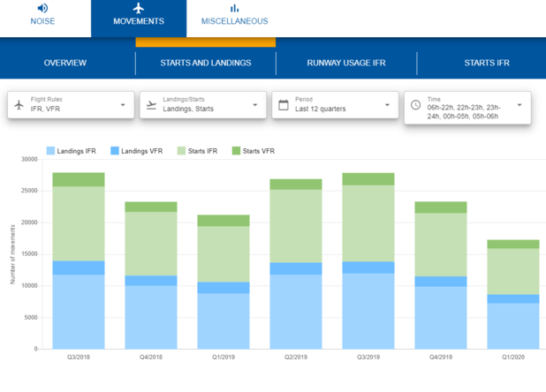The width and height of the screenshot is (546, 392).
Task: Click the Landings VFR legend label
Action: (x=141, y=151)
